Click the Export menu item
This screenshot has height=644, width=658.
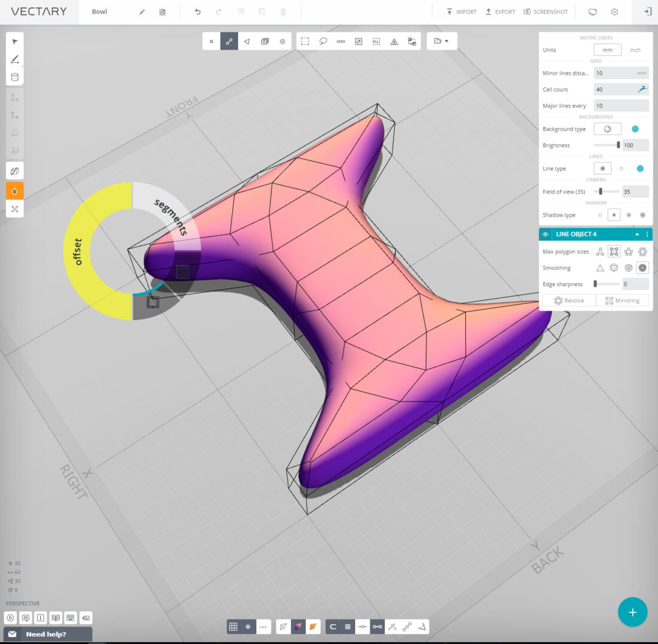tap(500, 12)
